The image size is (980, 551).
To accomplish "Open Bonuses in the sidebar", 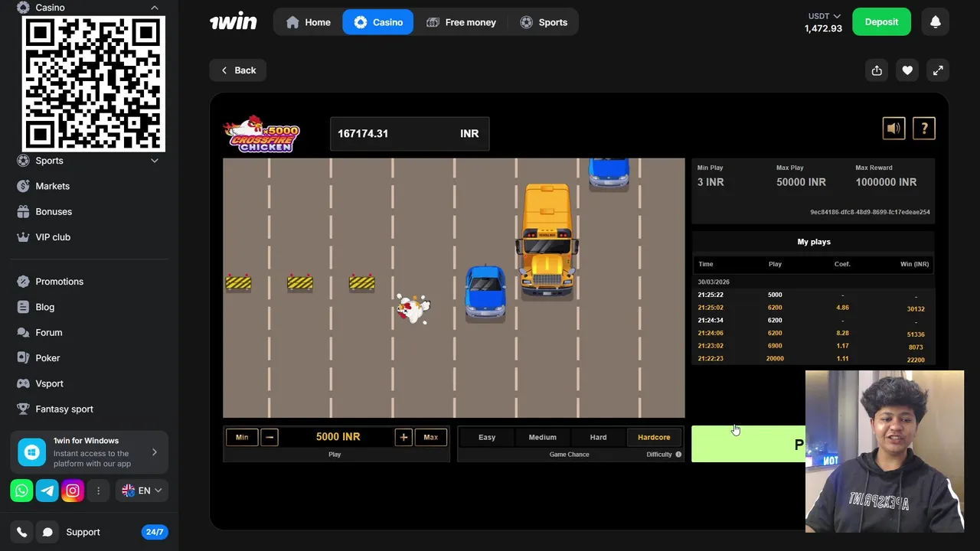I will click(x=54, y=211).
